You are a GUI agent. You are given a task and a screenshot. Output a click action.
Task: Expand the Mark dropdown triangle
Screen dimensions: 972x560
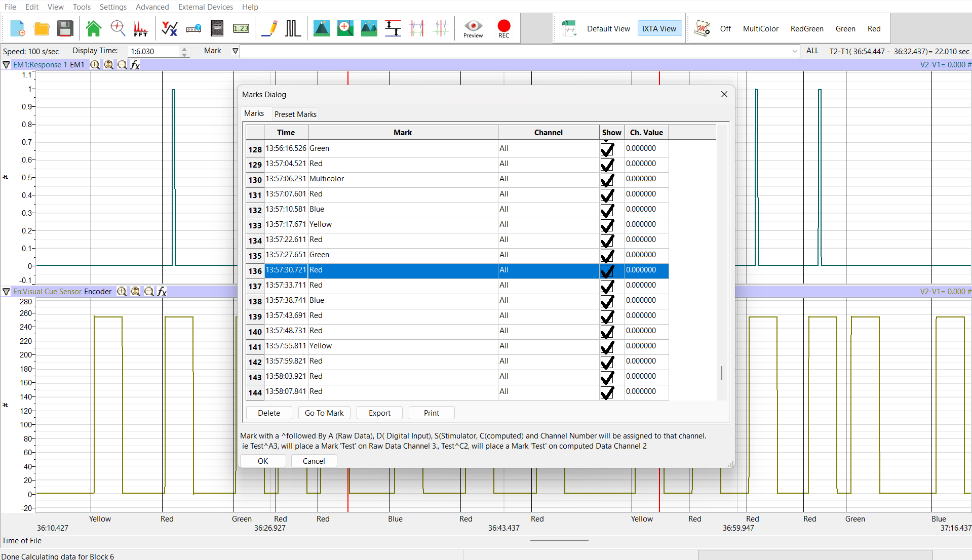point(235,51)
